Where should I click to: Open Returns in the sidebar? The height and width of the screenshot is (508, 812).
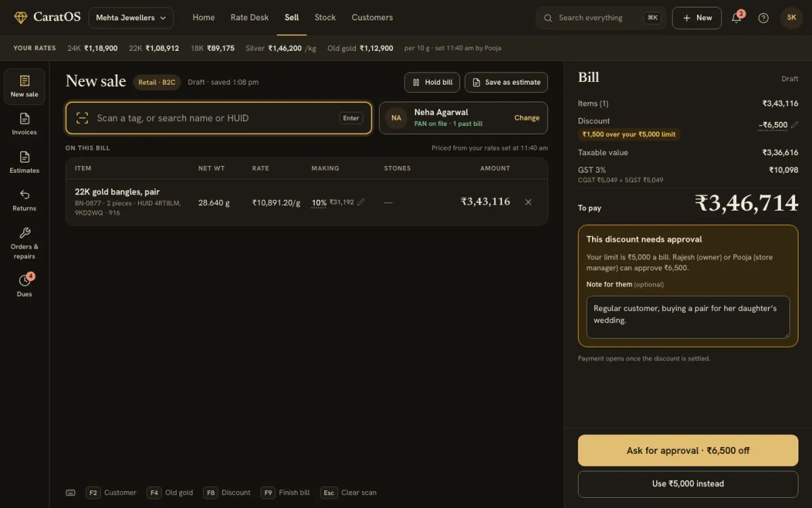[24, 200]
